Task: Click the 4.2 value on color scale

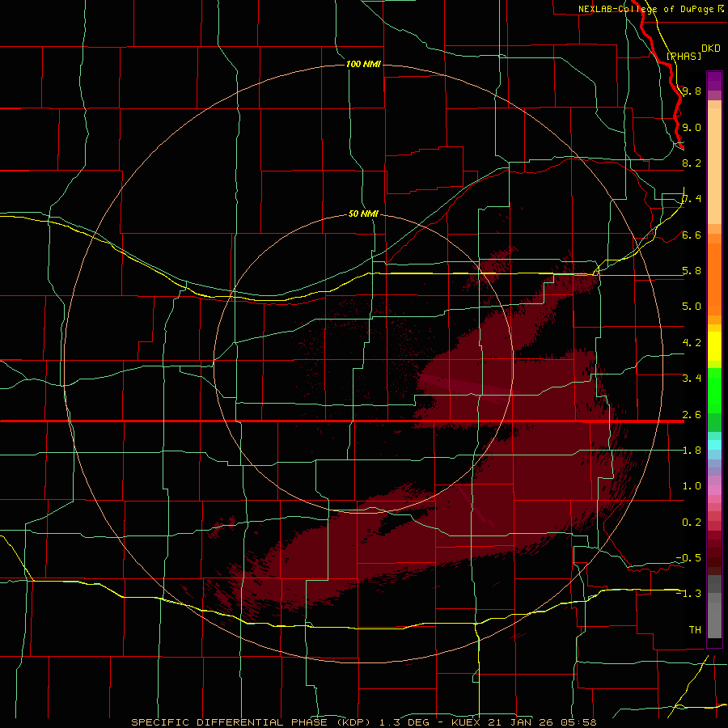Action: point(692,343)
